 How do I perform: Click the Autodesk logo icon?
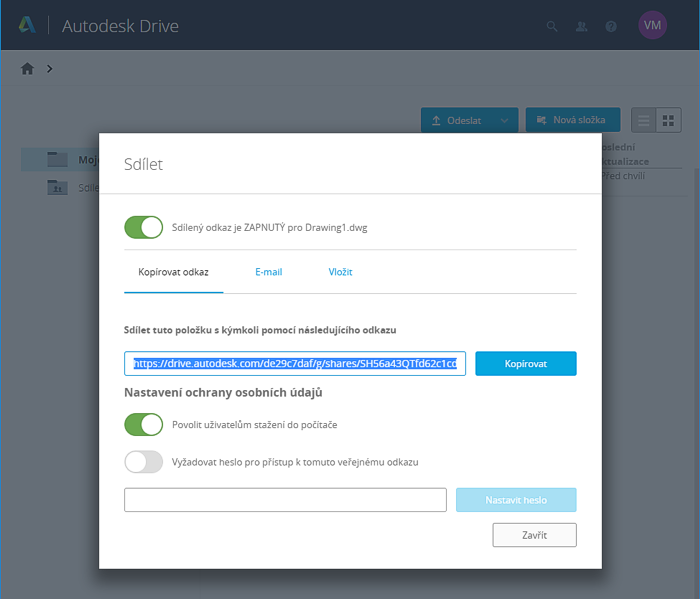pos(27,25)
